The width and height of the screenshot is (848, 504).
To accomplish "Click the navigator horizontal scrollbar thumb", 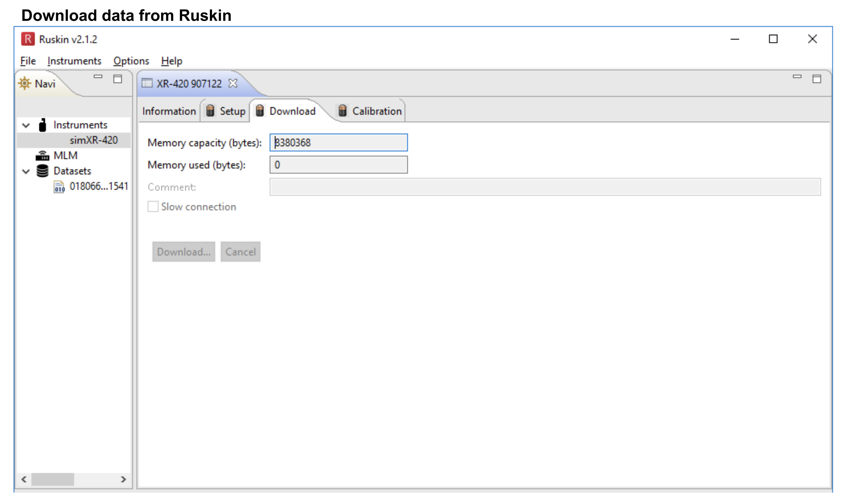I will [53, 479].
